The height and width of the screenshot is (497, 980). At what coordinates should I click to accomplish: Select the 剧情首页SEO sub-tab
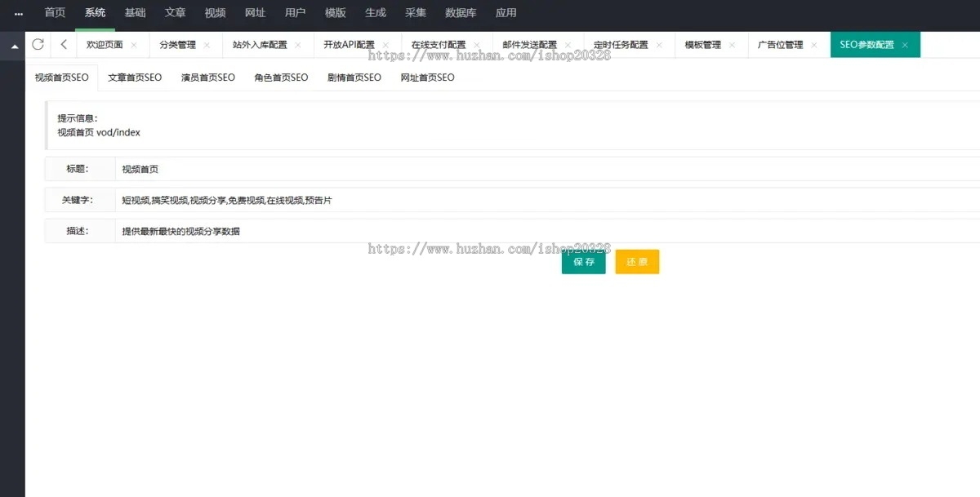coord(354,78)
